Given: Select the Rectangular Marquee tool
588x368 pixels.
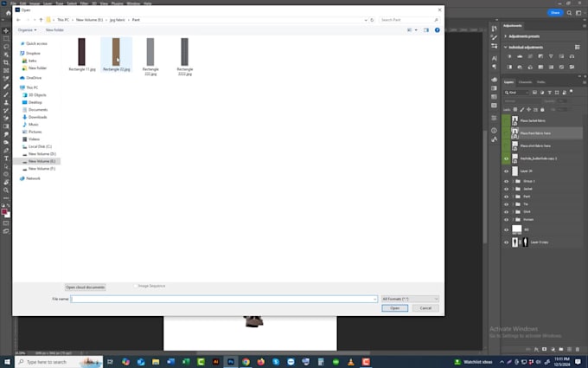Looking at the screenshot, I should (6, 39).
